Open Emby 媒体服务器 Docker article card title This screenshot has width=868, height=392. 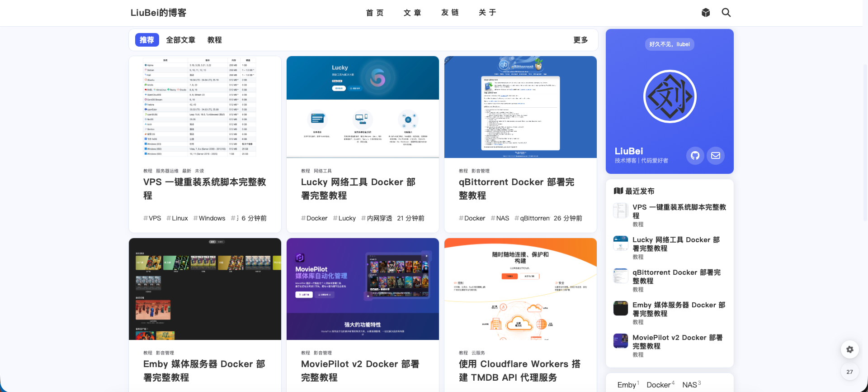(x=204, y=371)
